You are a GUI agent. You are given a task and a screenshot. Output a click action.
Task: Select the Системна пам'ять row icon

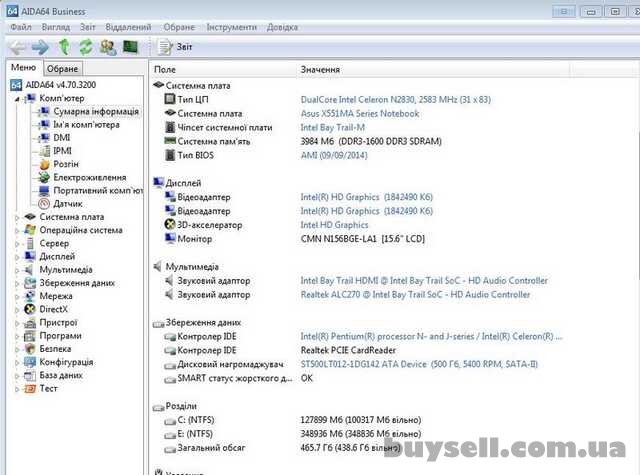(170, 141)
